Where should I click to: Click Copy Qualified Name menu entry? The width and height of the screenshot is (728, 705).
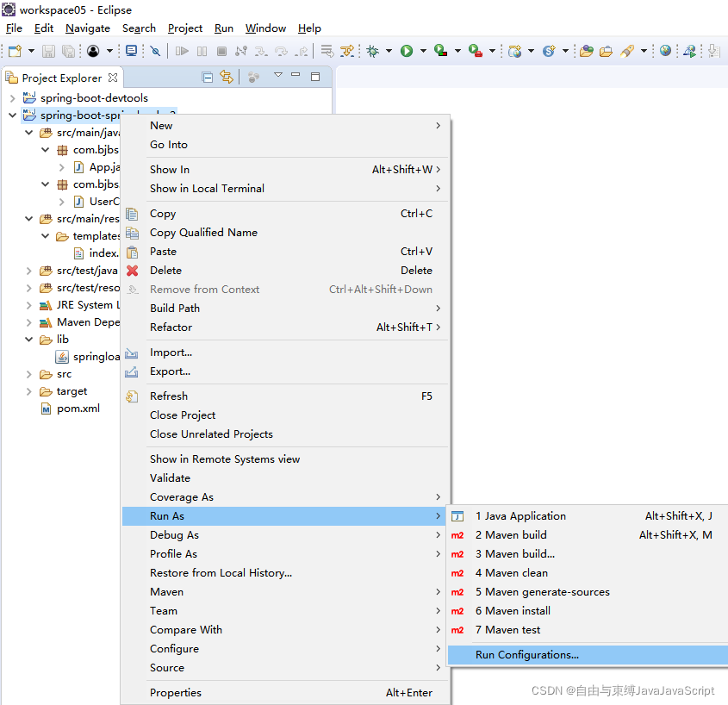tap(285, 232)
